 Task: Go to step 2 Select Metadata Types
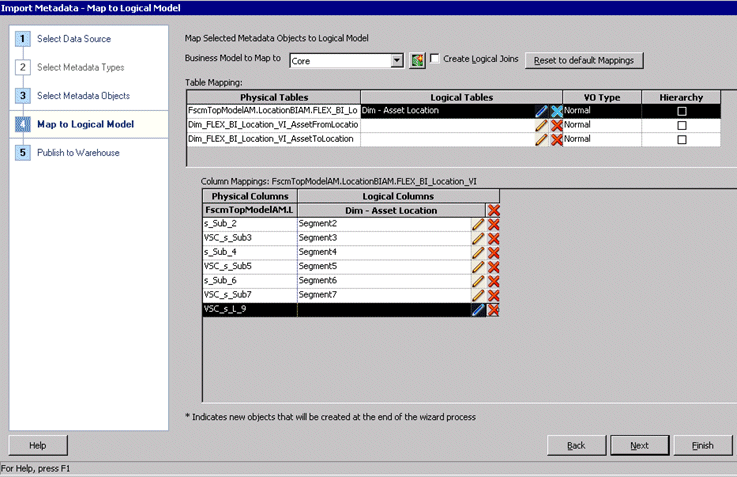(x=80, y=67)
